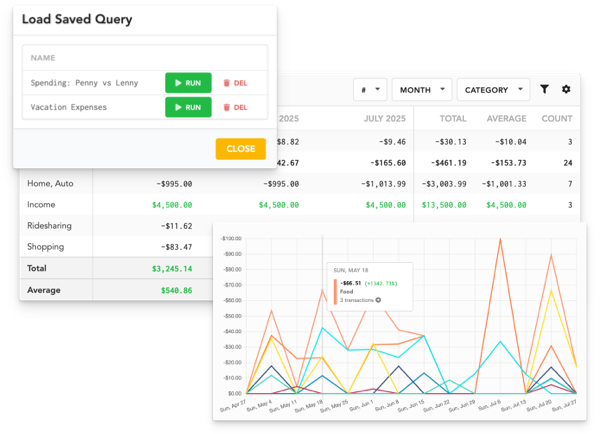Click the -$10.04 average cell

point(511,142)
